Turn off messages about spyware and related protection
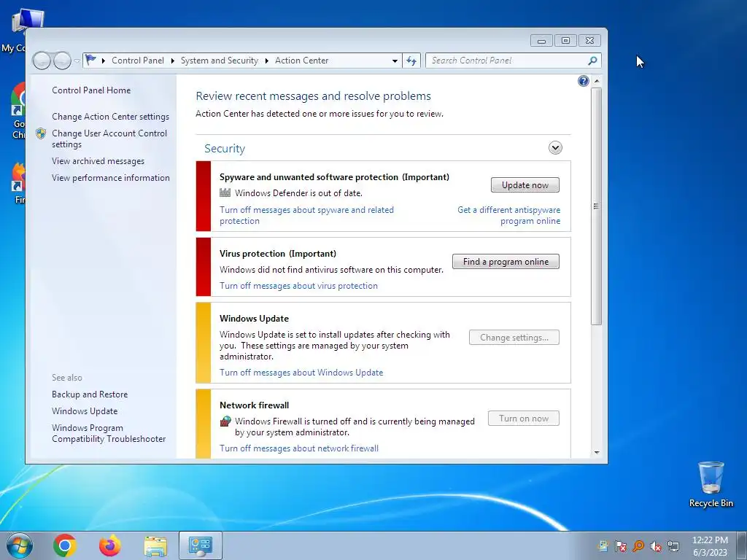747x560 pixels. click(x=306, y=215)
